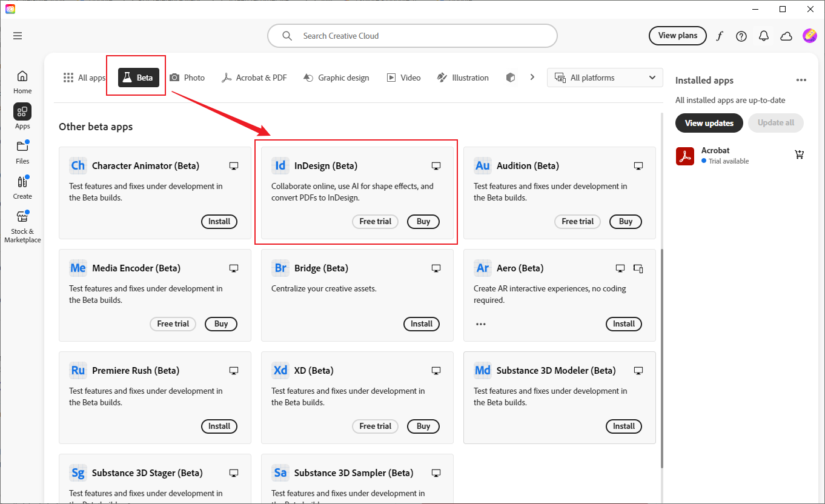Viewport: 825px width, 504px height.
Task: Select the All apps tab
Action: tap(84, 78)
